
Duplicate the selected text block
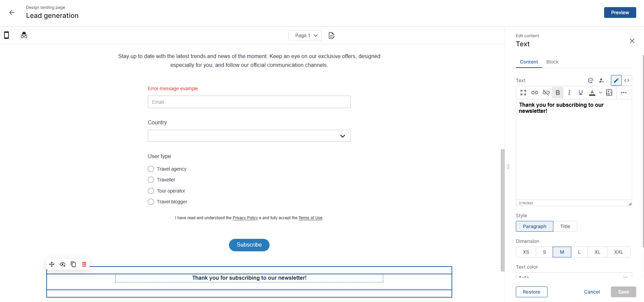(x=73, y=264)
